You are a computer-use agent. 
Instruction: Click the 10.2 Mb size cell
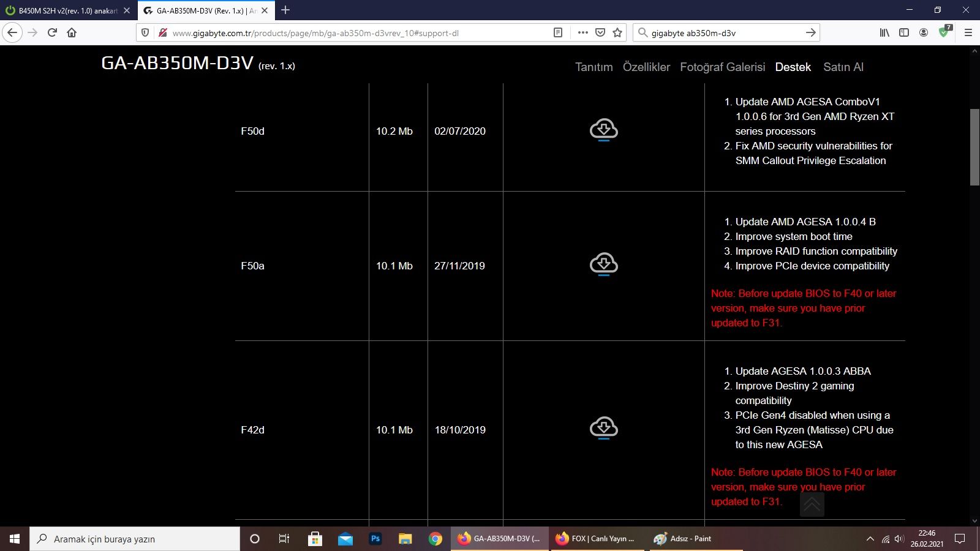[x=394, y=131]
